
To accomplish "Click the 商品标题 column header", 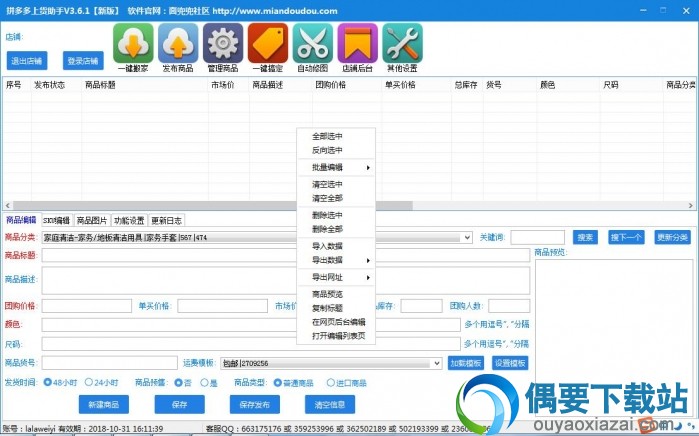I will (x=145, y=85).
